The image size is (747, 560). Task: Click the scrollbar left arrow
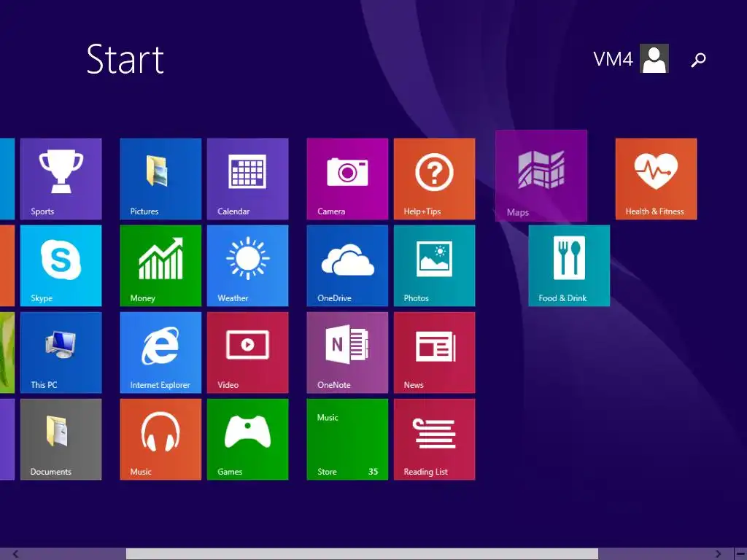coord(15,554)
